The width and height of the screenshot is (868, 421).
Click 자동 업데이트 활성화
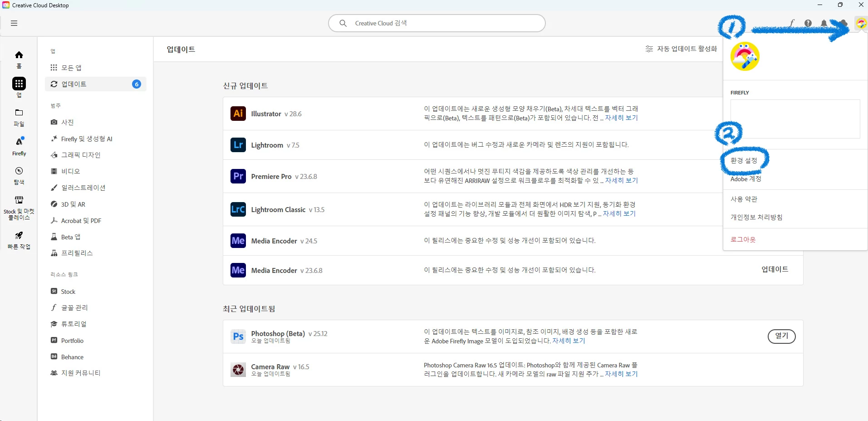point(681,49)
